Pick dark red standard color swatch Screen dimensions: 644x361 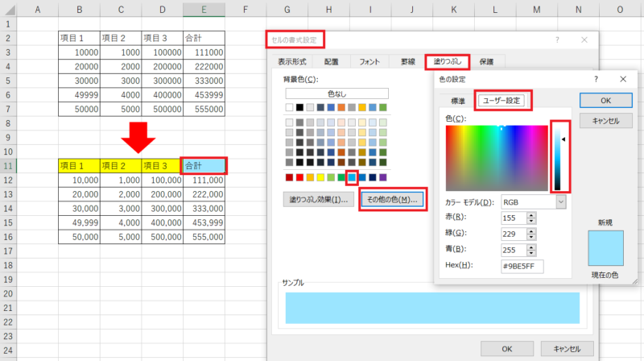(x=290, y=177)
